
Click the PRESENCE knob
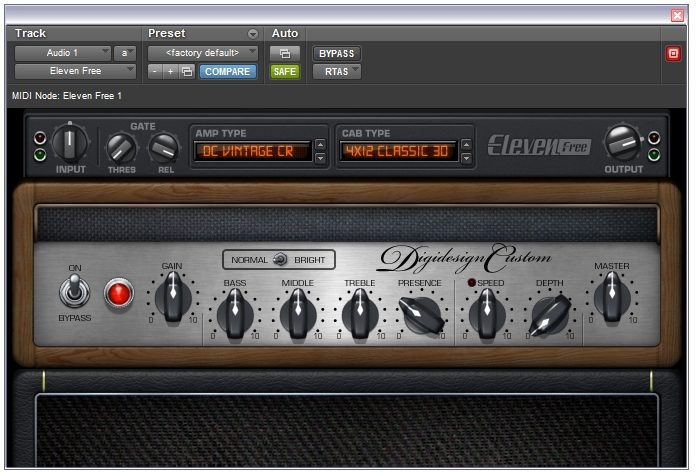click(x=421, y=315)
